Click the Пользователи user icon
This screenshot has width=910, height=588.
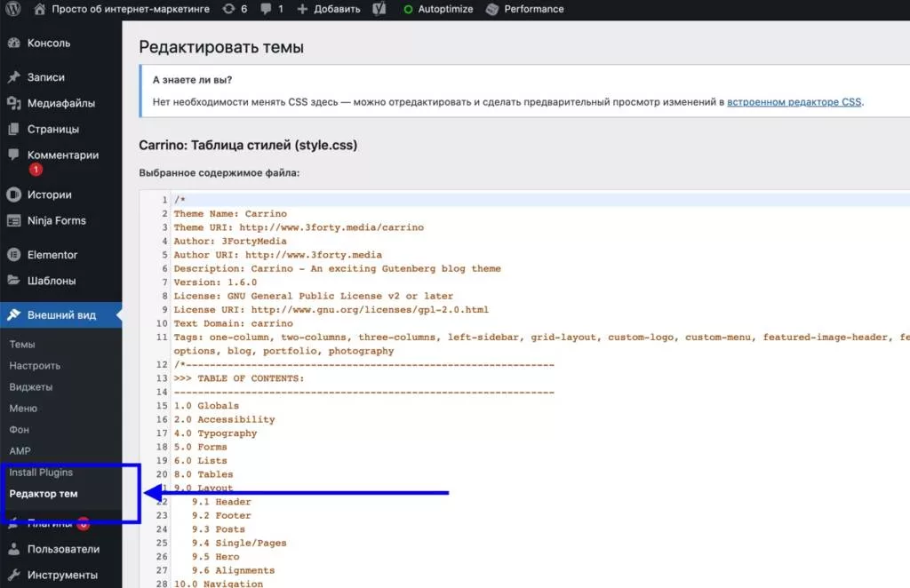click(x=14, y=549)
